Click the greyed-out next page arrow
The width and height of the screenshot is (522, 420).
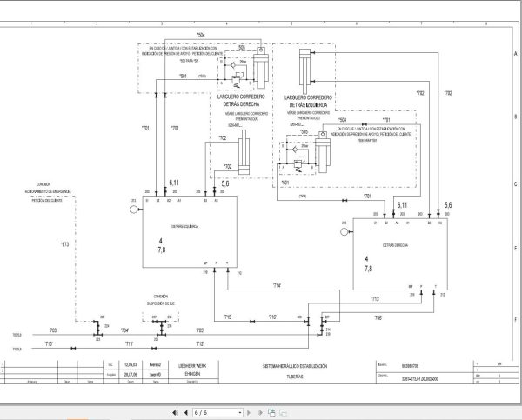(x=249, y=413)
